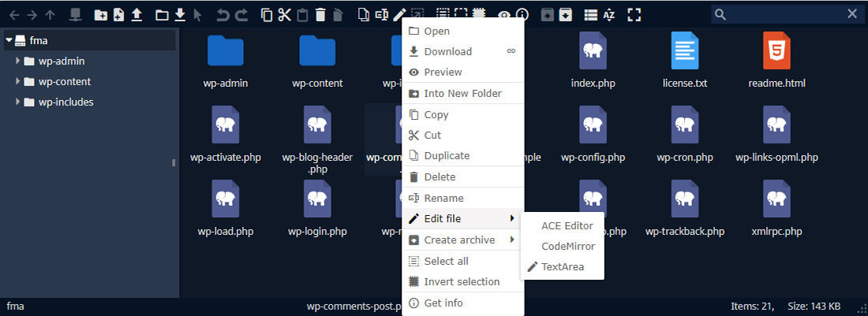Screen dimensions: 868x316
Task: Choose Preview in context menu
Action: [x=462, y=72]
